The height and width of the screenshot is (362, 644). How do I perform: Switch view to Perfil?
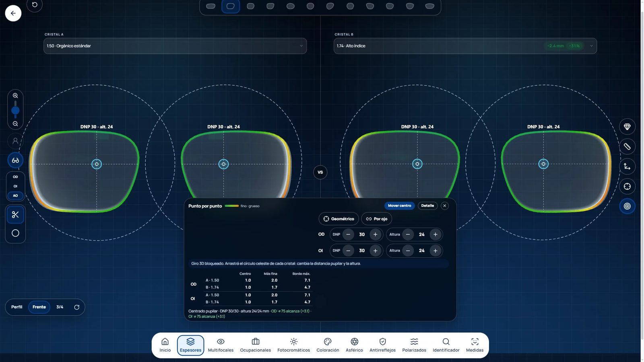tap(17, 307)
